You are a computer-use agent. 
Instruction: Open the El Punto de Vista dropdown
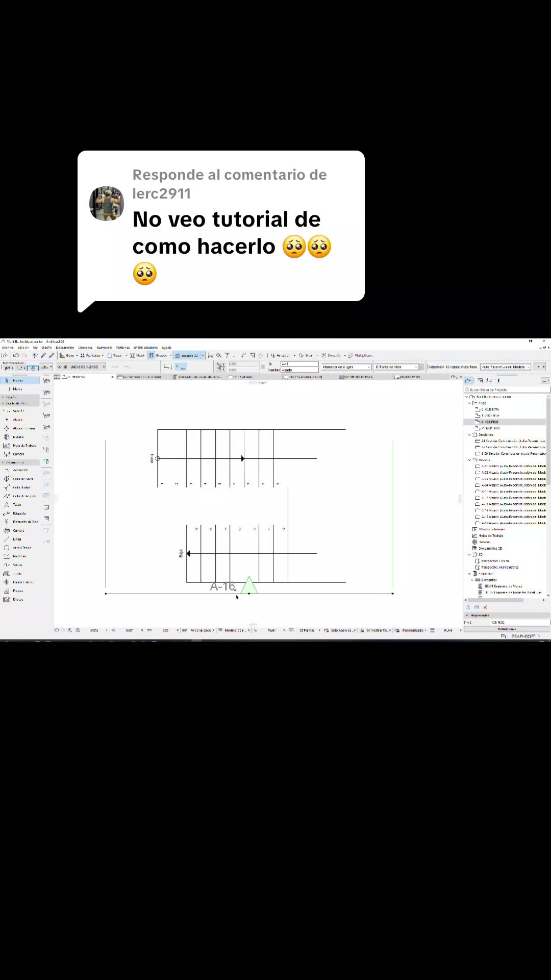[397, 367]
